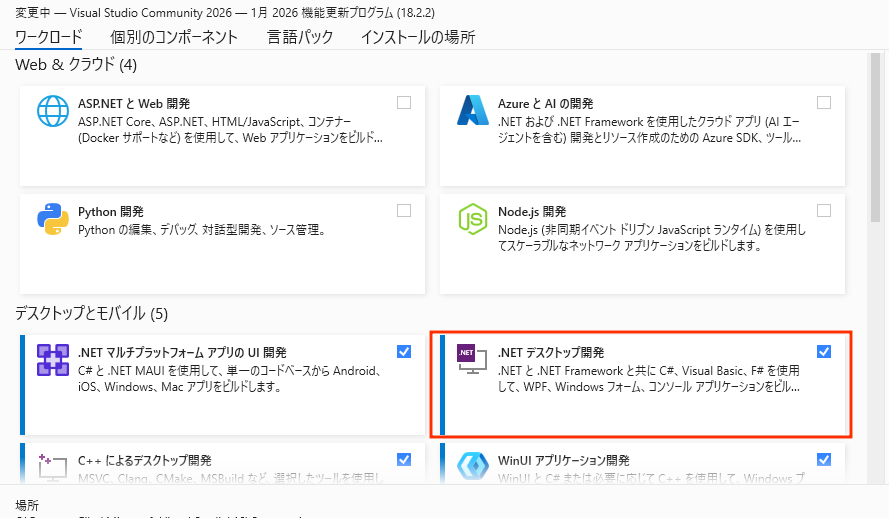Open the 言語パック tab

pos(299,37)
